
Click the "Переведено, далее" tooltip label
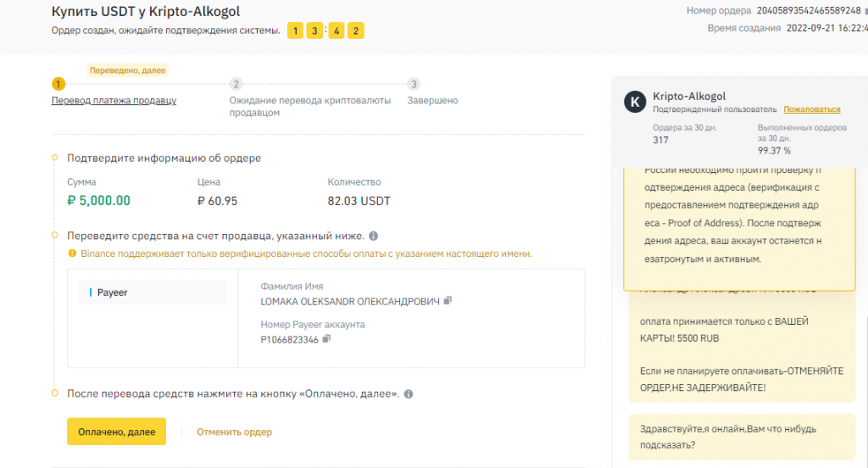click(x=128, y=70)
